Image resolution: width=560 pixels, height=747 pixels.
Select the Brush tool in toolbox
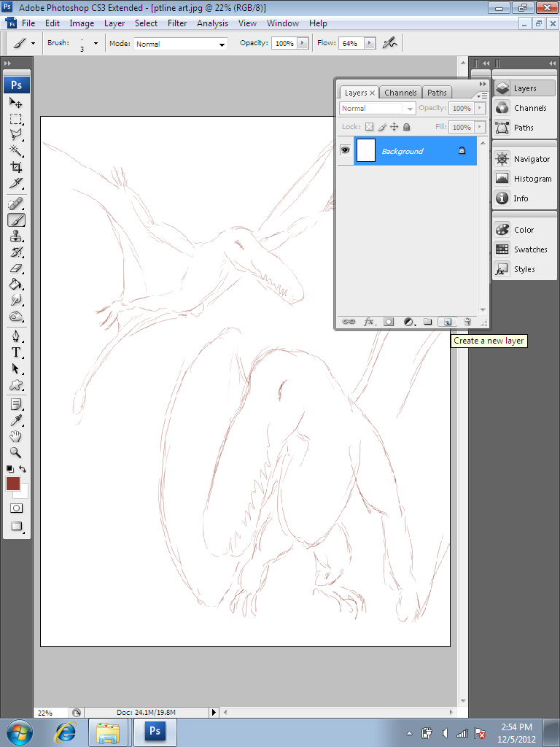16,220
